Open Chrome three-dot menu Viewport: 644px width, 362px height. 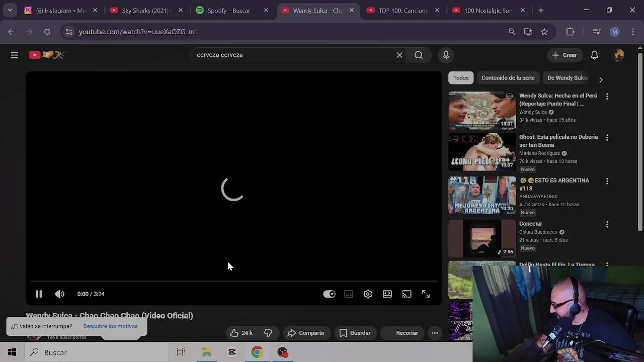633,32
